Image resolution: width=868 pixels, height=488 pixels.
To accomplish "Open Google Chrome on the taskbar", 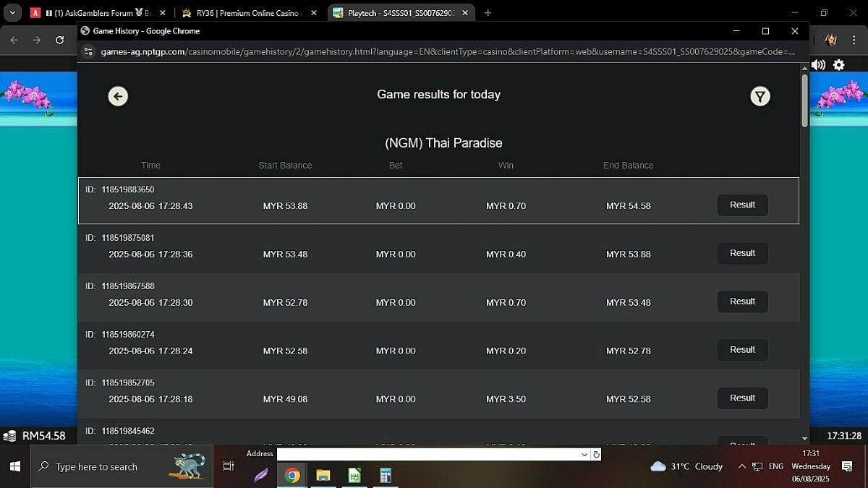I will (x=292, y=475).
